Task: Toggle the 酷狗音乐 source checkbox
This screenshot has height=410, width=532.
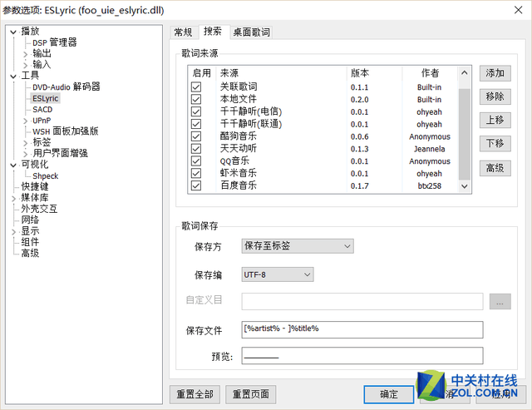Action: pyautogui.click(x=196, y=136)
